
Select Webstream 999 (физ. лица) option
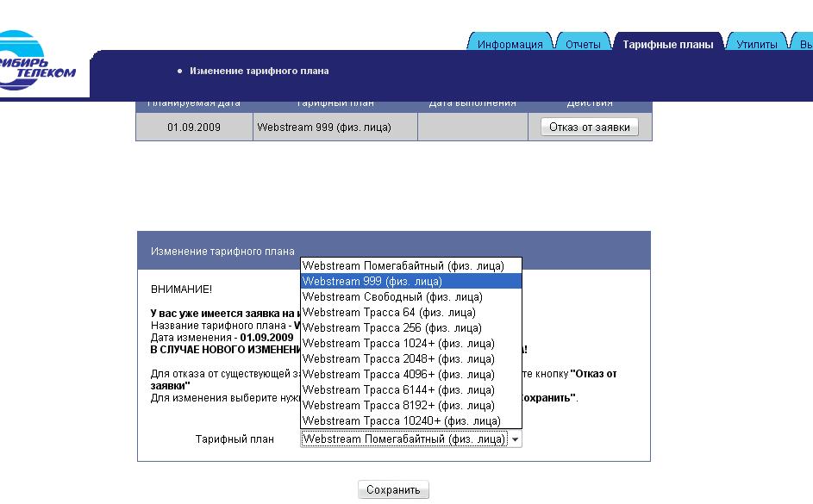[x=372, y=282]
